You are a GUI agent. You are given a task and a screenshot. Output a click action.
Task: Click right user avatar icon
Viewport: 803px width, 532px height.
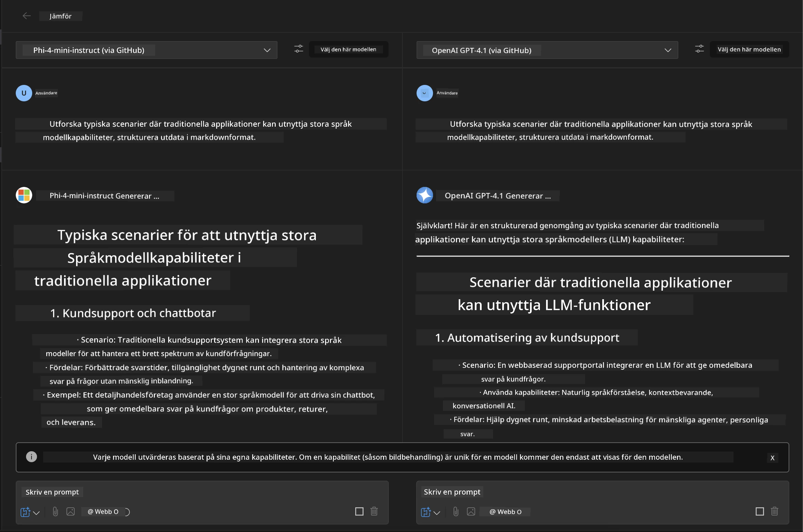(424, 93)
